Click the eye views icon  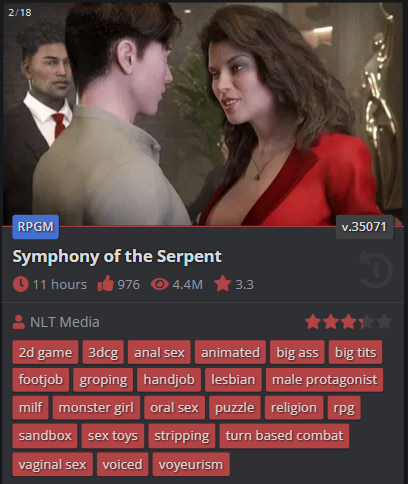160,284
